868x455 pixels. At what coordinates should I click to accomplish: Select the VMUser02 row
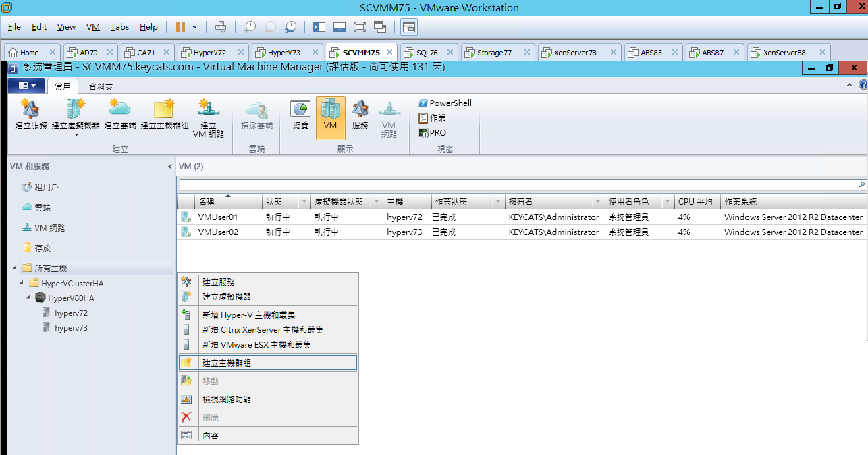(522, 232)
